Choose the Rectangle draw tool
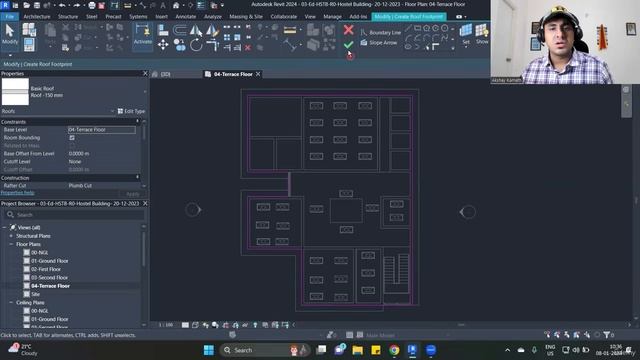 click(417, 28)
